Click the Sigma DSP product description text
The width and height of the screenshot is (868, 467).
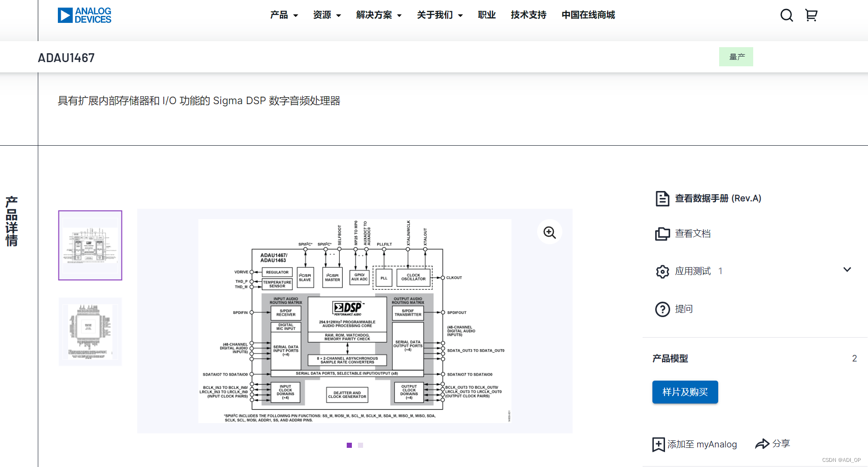pos(199,101)
